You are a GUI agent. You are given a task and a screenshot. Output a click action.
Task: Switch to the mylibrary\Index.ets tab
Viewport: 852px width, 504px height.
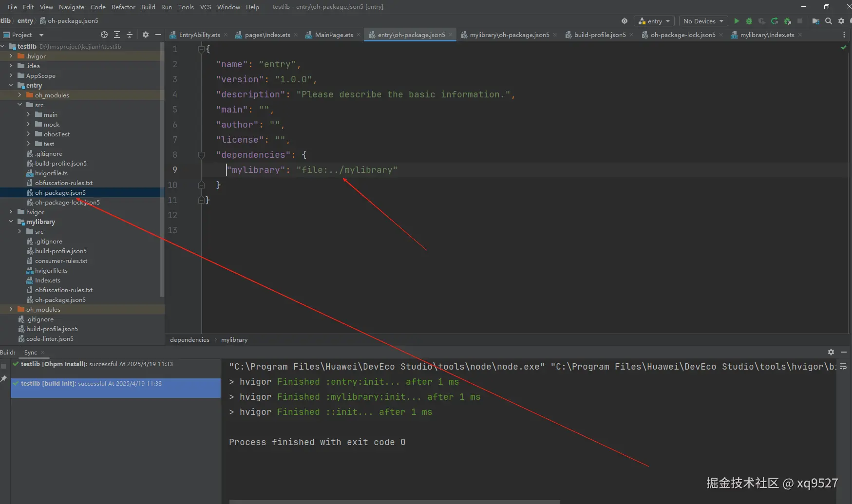coord(766,35)
